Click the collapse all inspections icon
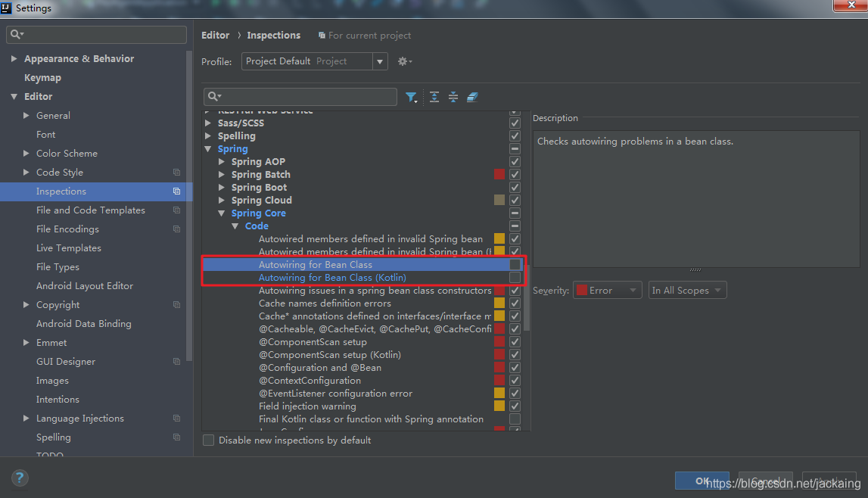This screenshot has width=868, height=498. 453,98
